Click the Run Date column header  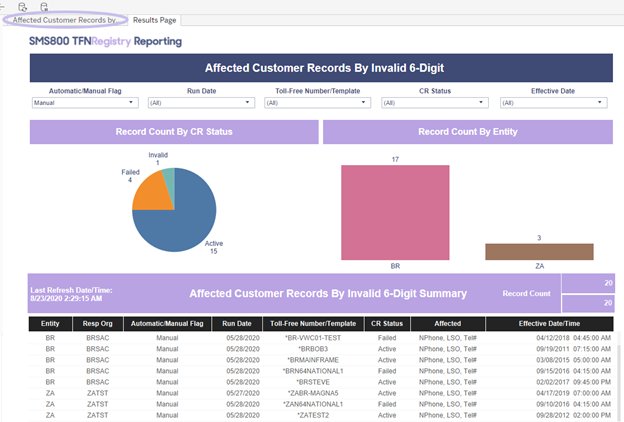click(x=237, y=324)
